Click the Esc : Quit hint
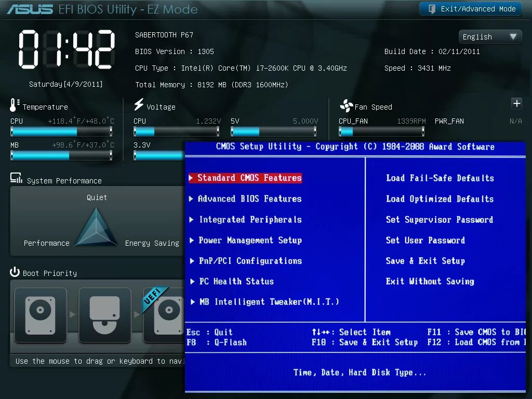The width and height of the screenshot is (532, 399). pyautogui.click(x=209, y=332)
